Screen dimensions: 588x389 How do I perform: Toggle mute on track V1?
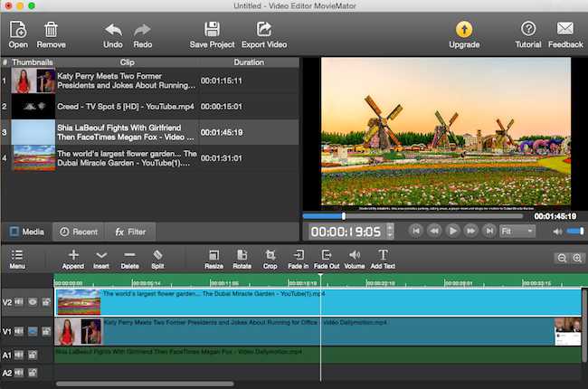19,331
